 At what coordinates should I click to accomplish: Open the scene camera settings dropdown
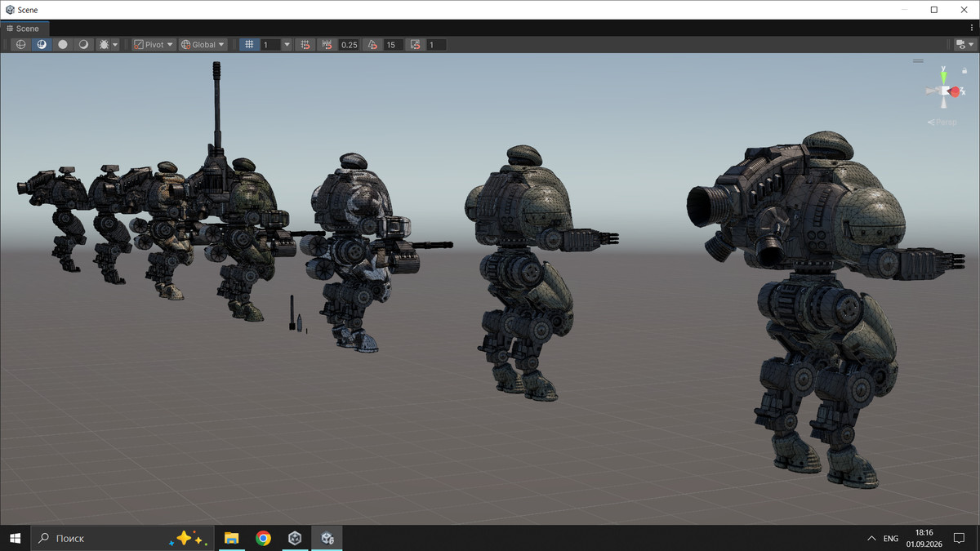pyautogui.click(x=964, y=45)
